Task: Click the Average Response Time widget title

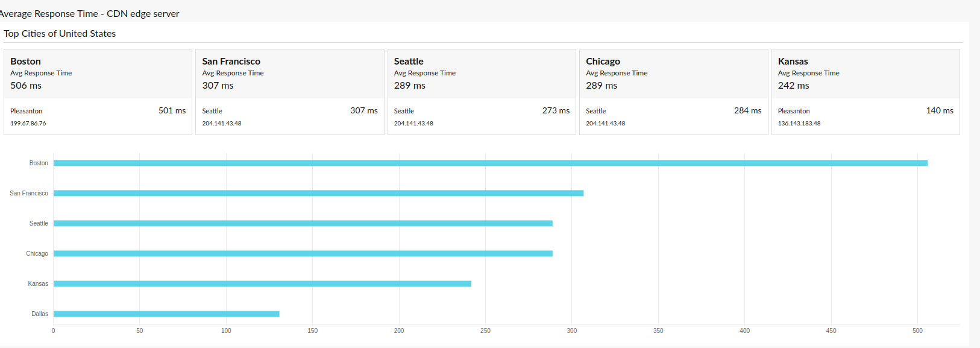Action: (x=89, y=14)
